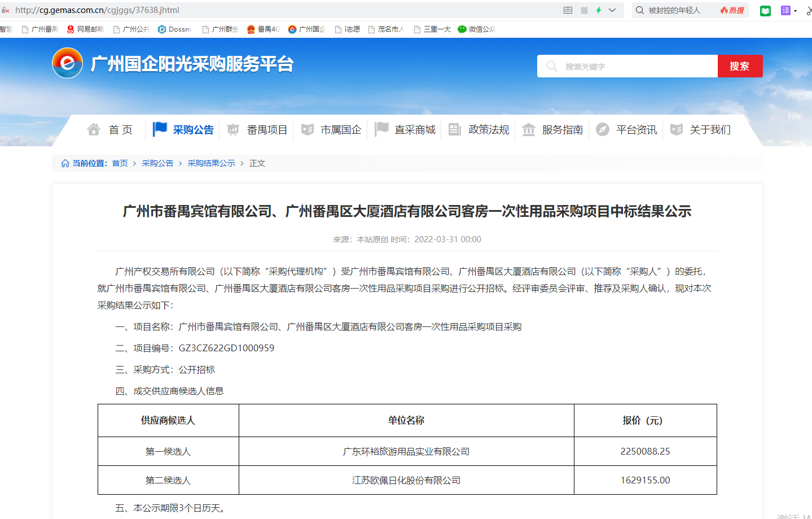Screen dimensions: 812x519
Task: Open the 网易邮箱 bookmark
Action: coord(85,29)
